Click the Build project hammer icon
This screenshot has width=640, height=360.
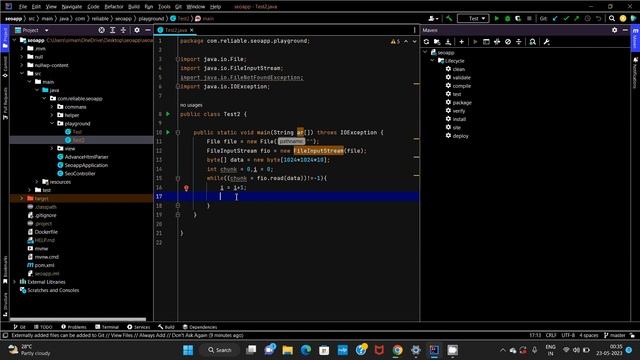[x=449, y=18]
